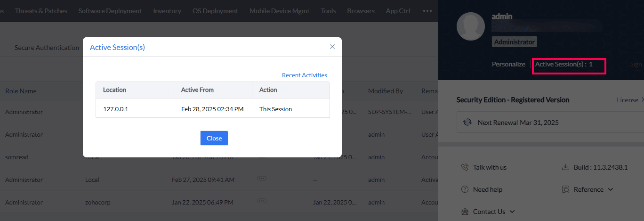Close the Active Session(s) dialog with X

(x=332, y=47)
